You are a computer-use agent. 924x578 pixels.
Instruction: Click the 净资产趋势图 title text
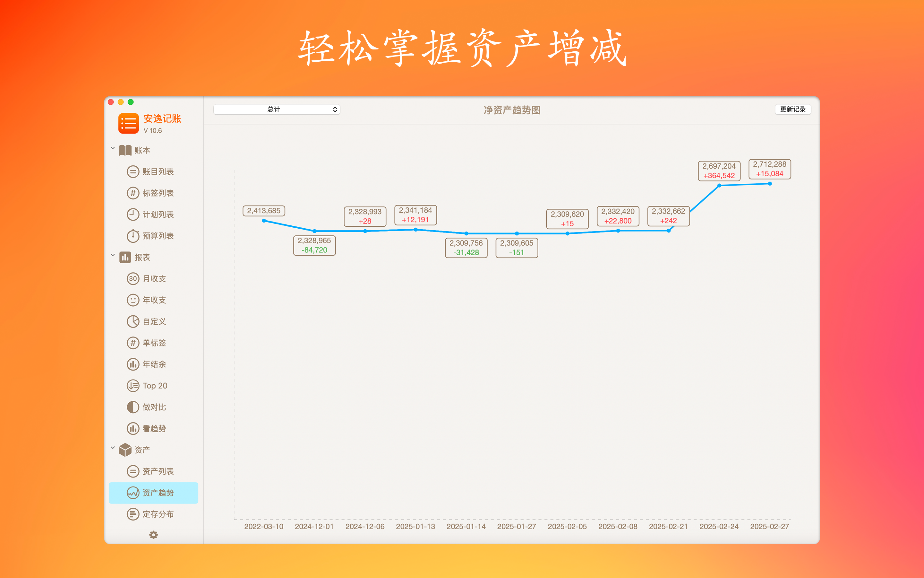click(512, 110)
